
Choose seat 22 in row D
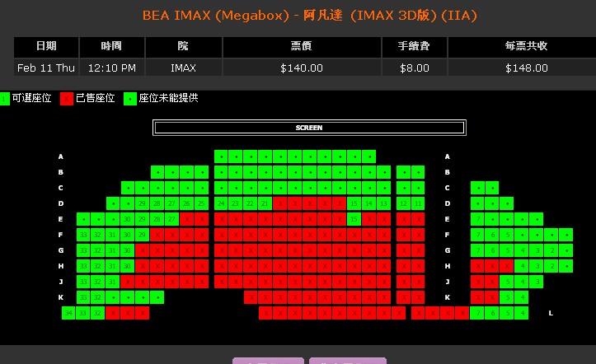pos(251,203)
